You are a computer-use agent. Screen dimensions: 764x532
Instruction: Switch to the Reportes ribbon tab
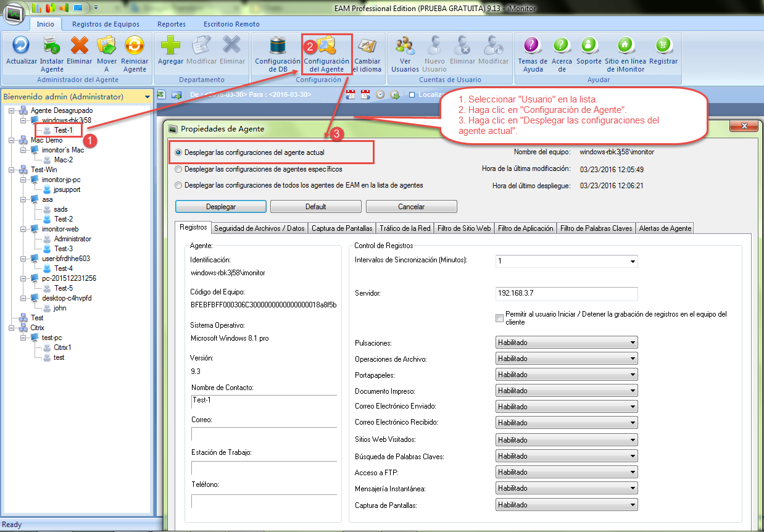pos(172,24)
